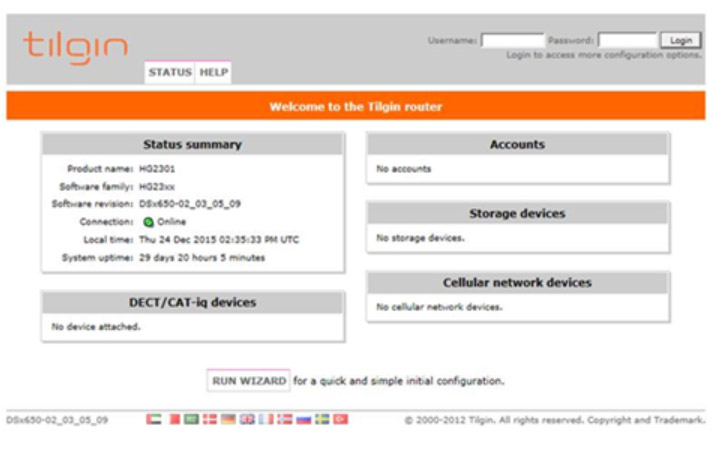
Task: Click the 'Online' connection status text
Action: 172,222
